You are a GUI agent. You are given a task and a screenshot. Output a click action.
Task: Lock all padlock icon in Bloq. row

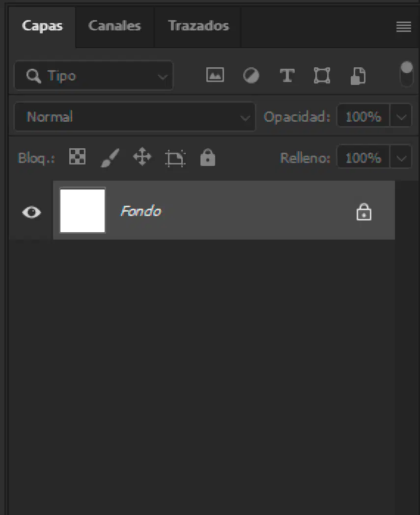[208, 157]
